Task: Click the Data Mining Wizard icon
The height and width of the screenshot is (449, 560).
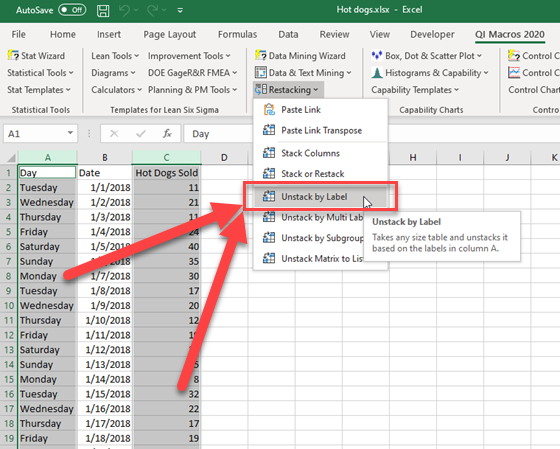Action: (x=260, y=55)
